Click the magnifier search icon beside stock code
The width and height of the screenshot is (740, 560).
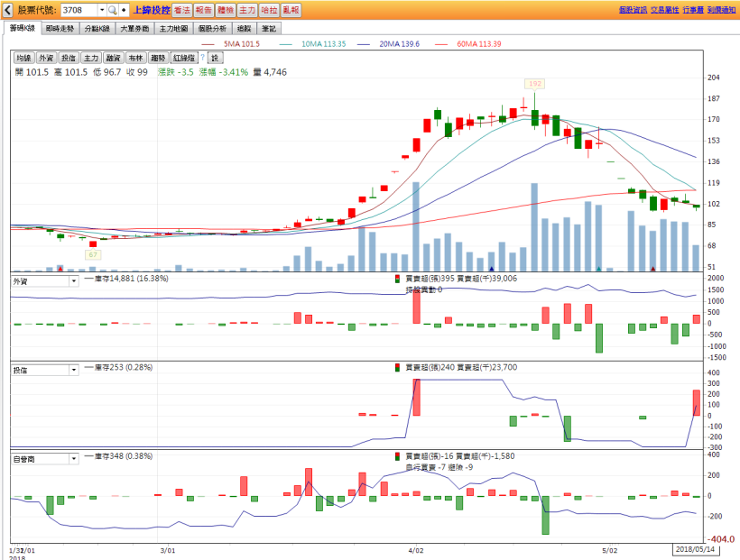coord(113,10)
